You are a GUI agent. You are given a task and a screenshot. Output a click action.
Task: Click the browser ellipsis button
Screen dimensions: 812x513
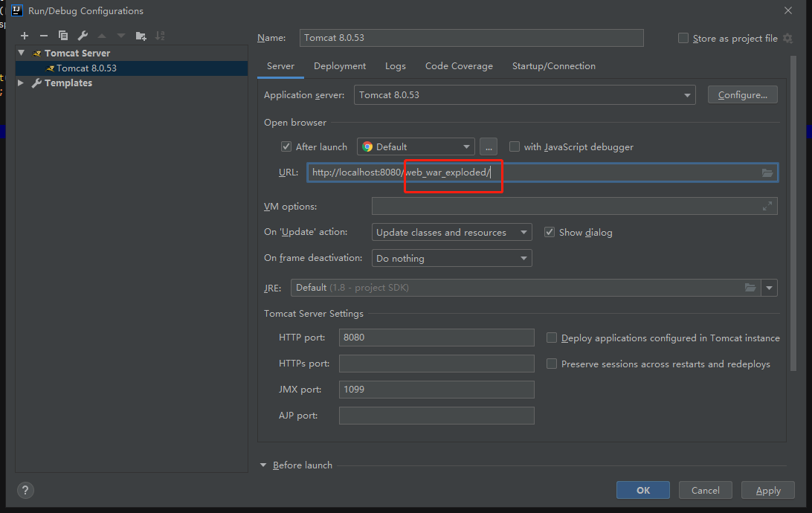(489, 146)
